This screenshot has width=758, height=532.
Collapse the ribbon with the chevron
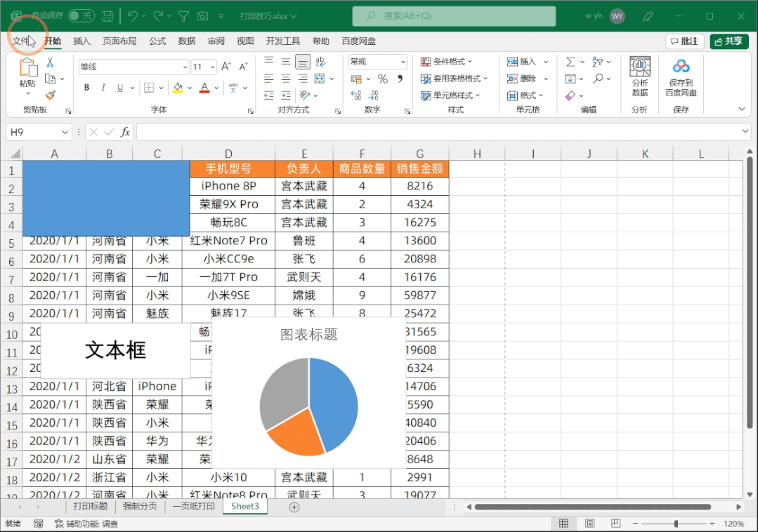(x=742, y=109)
